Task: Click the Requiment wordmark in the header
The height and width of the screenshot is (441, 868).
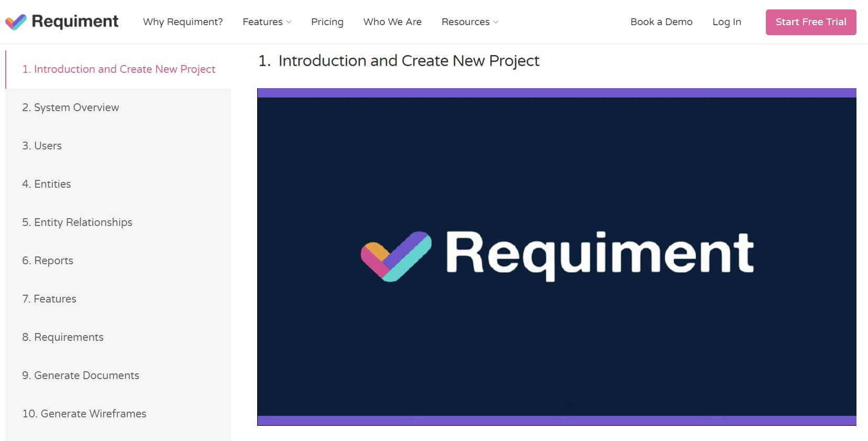Action: click(x=75, y=21)
